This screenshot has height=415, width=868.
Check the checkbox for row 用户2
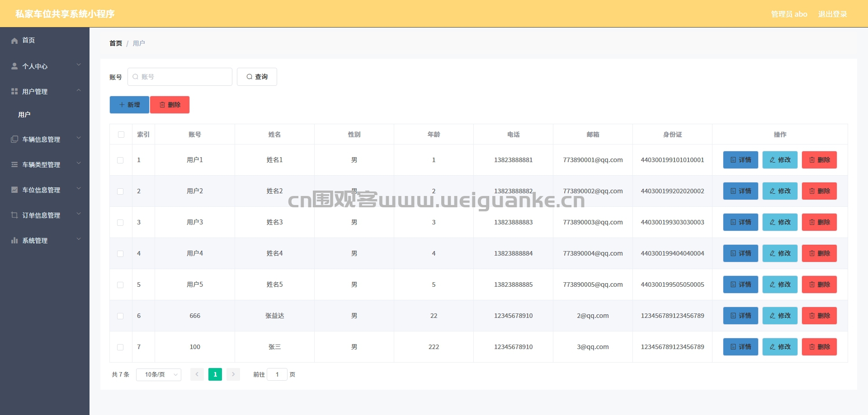120,191
